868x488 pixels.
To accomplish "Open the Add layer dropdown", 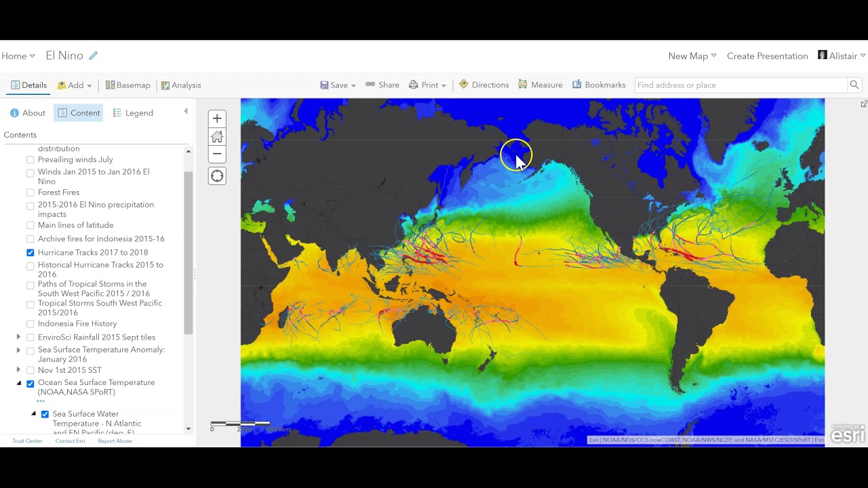I will point(74,85).
